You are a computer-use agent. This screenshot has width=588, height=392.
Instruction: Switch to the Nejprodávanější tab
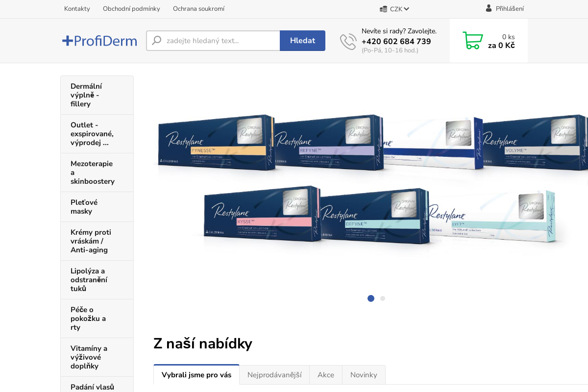[274, 374]
